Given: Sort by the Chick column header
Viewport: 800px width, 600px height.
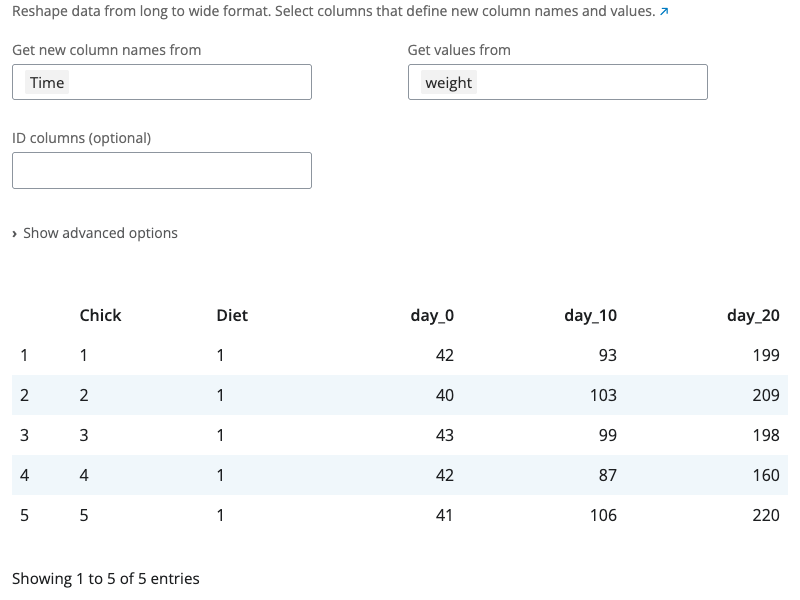Looking at the screenshot, I should point(100,315).
